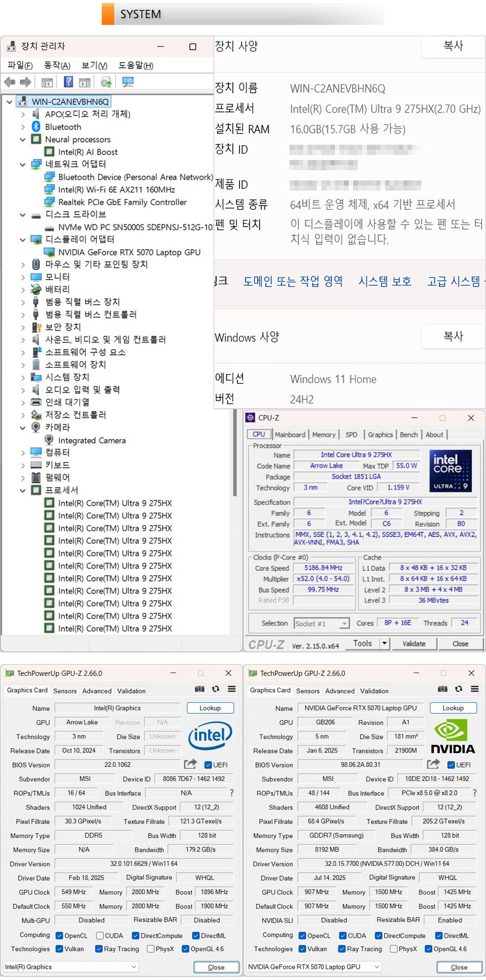This screenshot has width=486, height=980.
Task: Click the Device Manager help toolbar icon
Action: 68,83
